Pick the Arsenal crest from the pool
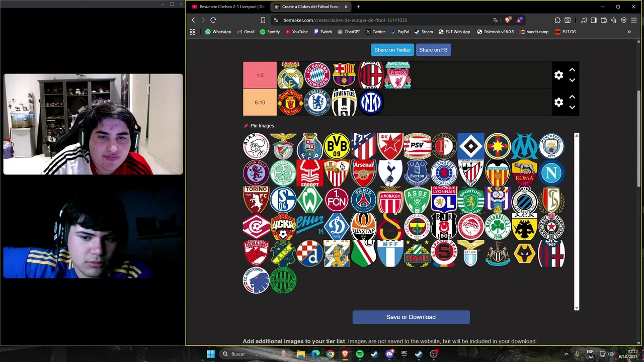 (x=363, y=173)
